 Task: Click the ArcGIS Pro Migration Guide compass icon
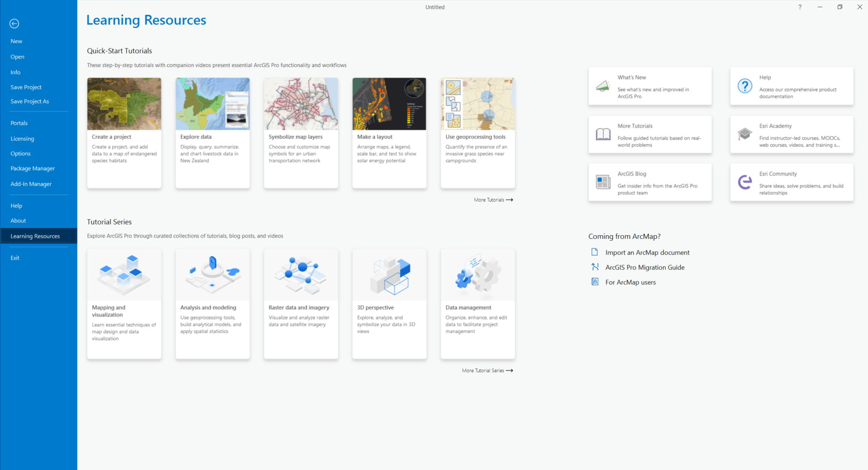(594, 267)
